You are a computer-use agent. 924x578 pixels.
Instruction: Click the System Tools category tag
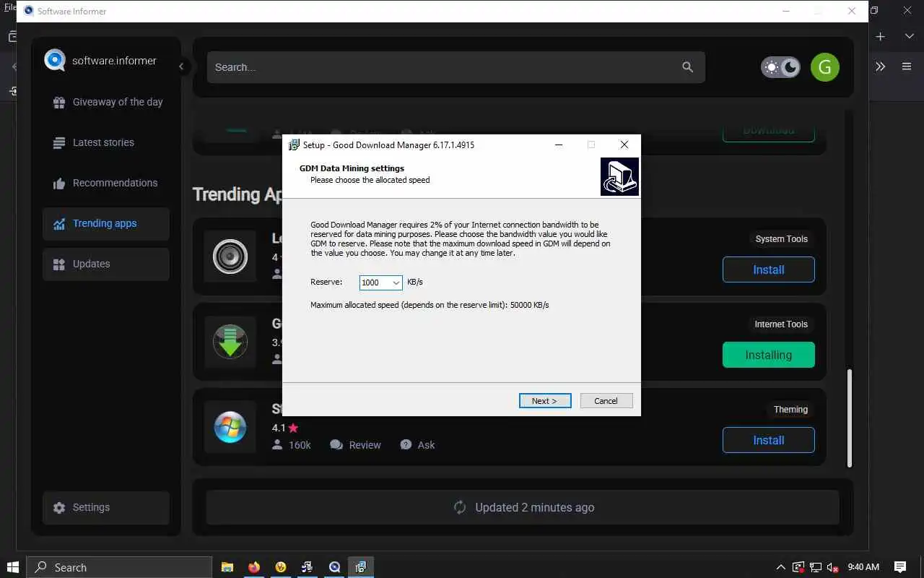coord(781,239)
